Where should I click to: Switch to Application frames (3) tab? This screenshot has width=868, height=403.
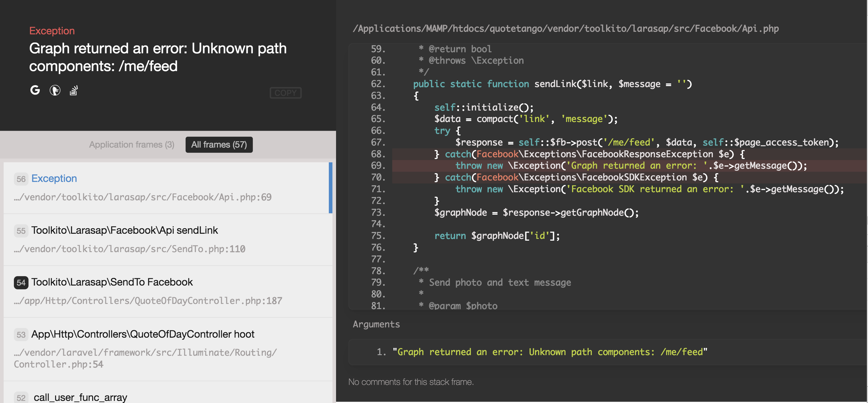click(x=131, y=145)
